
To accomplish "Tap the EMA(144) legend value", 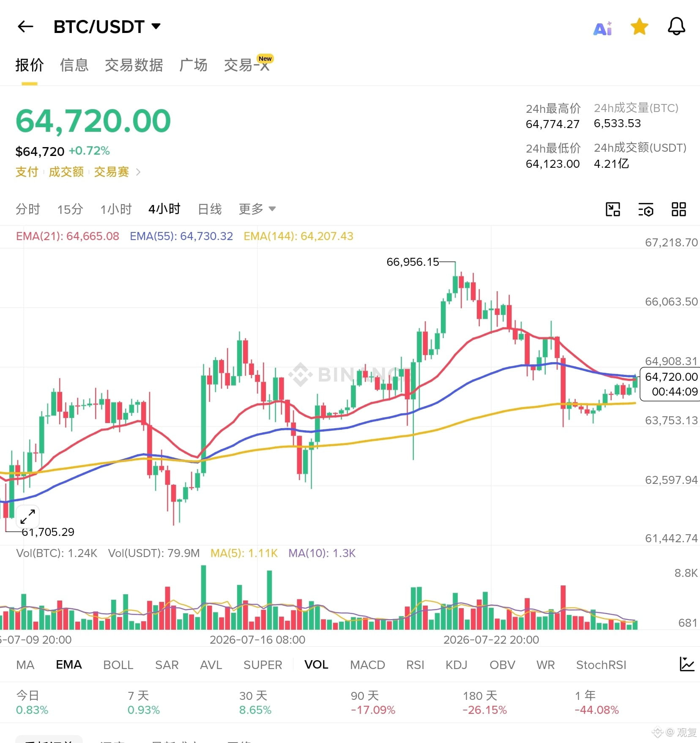I will [298, 236].
